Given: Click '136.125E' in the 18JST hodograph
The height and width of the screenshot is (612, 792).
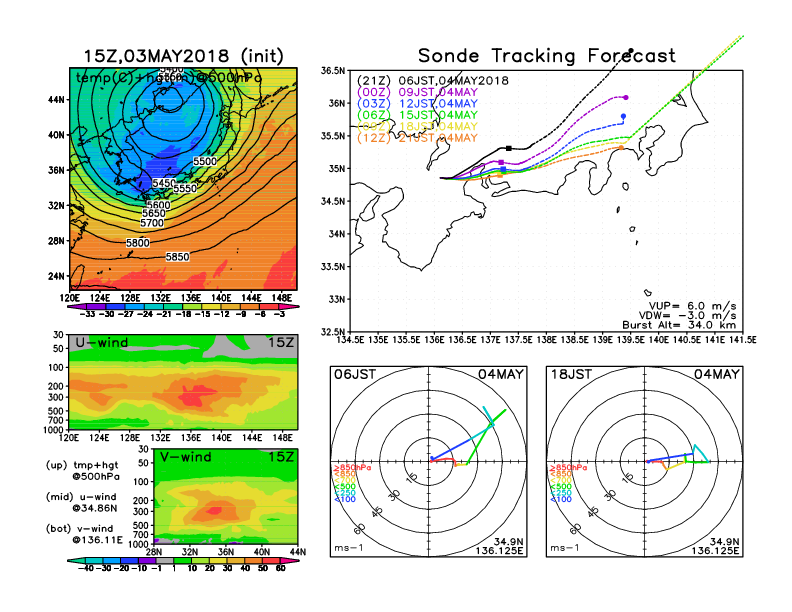Looking at the screenshot, I should coord(715,550).
